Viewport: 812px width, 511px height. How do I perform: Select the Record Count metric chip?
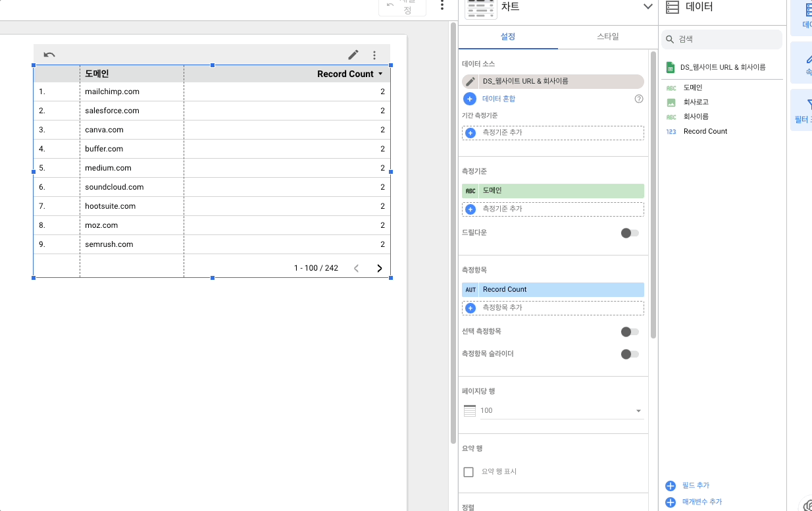point(553,290)
